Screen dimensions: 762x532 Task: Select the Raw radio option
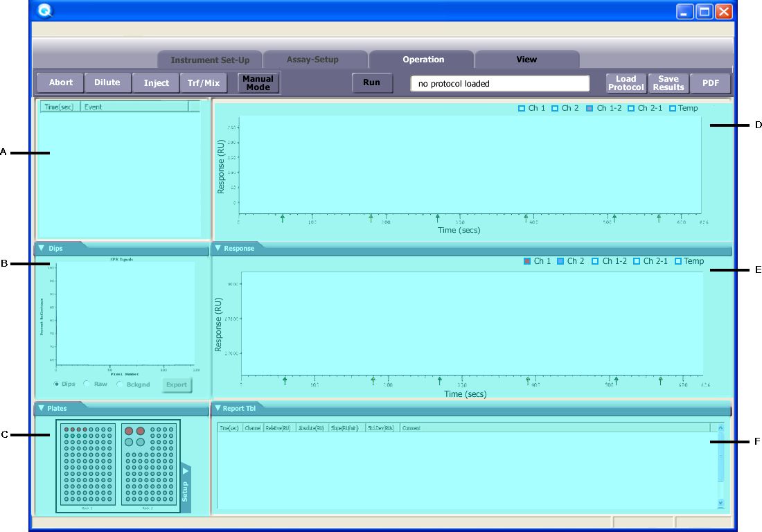point(87,384)
